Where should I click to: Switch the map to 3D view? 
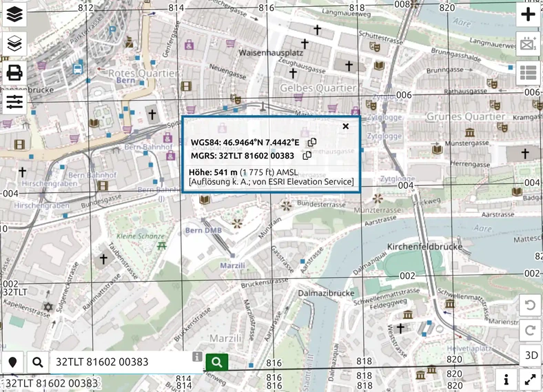(530, 355)
